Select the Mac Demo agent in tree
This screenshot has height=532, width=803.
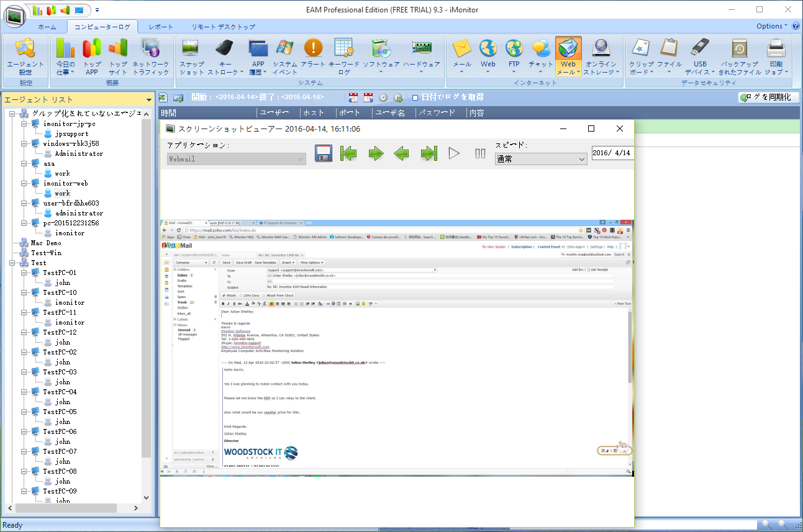pyautogui.click(x=46, y=243)
